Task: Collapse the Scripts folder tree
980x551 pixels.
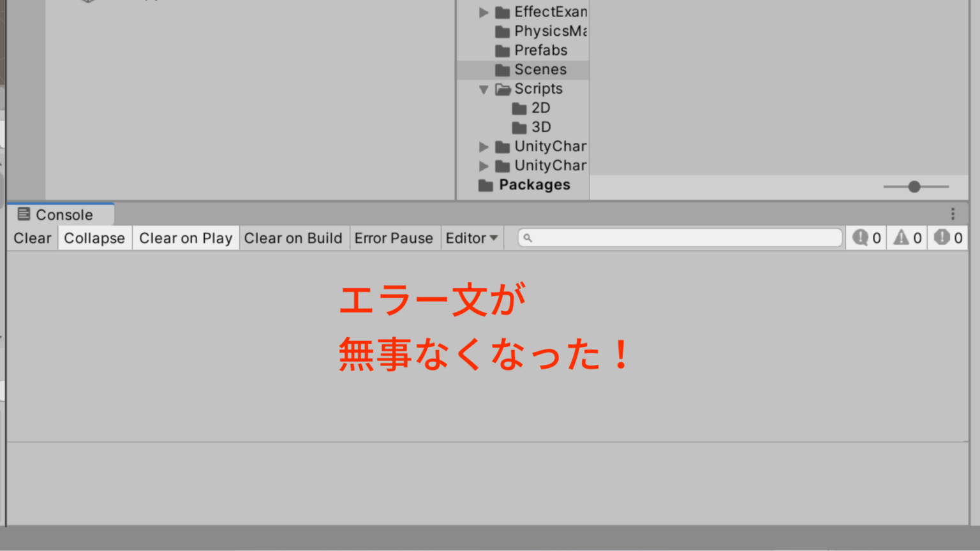Action: pyautogui.click(x=484, y=89)
